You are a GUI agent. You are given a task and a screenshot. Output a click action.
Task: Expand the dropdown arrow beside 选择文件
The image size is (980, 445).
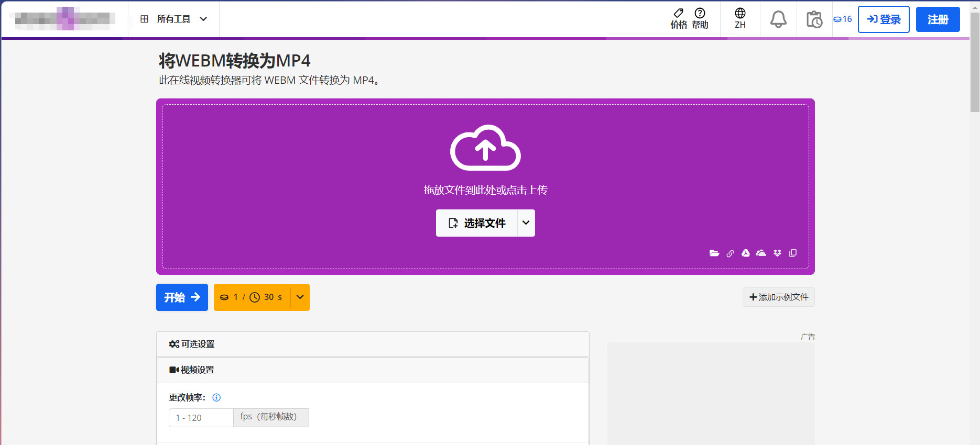[x=526, y=223]
